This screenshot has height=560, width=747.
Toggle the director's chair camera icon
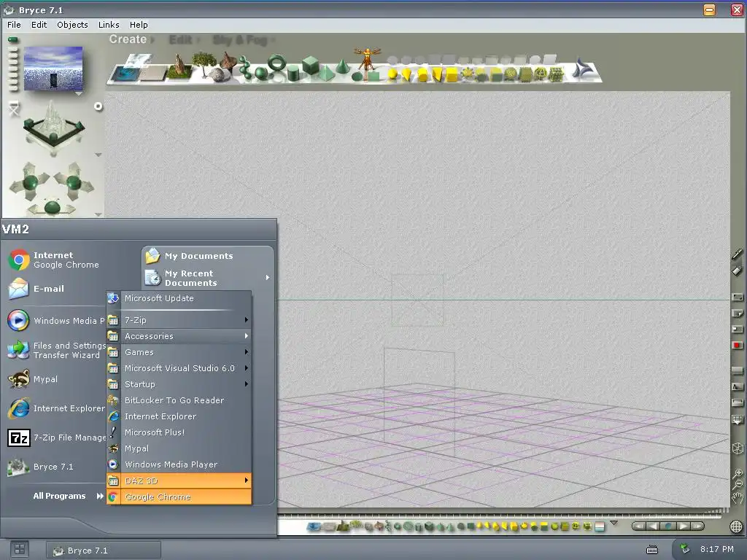click(14, 109)
